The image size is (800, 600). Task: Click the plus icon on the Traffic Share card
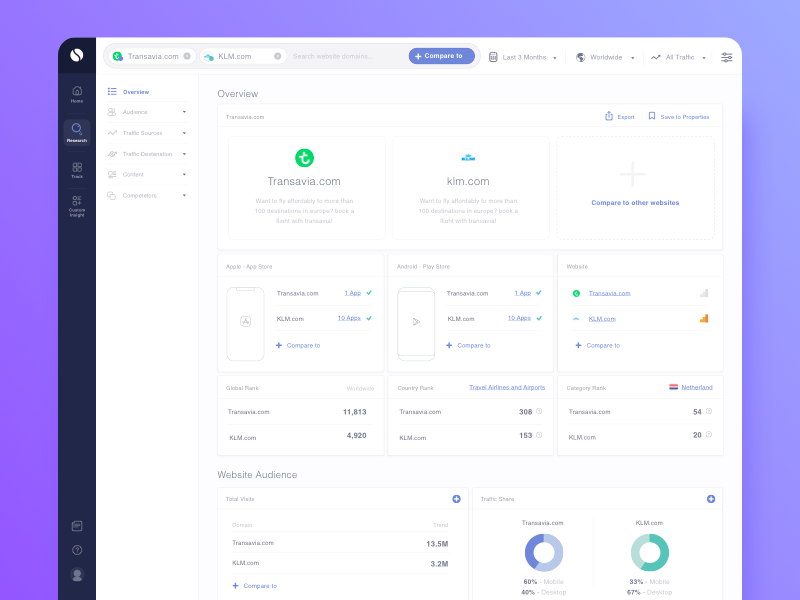point(711,499)
